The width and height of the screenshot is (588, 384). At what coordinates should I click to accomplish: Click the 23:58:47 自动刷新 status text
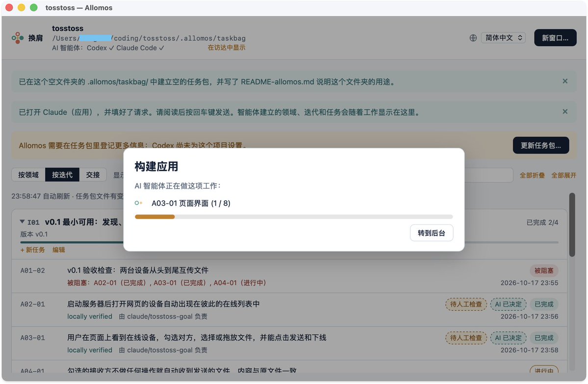68,196
